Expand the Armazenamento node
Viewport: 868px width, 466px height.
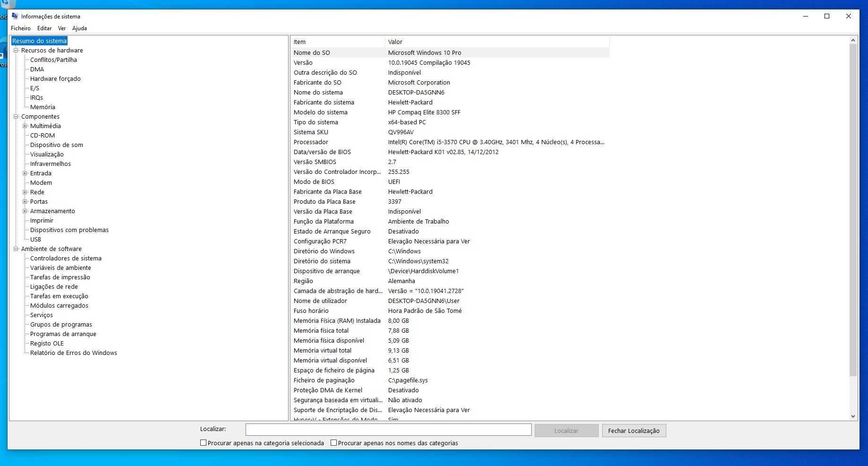[25, 211]
